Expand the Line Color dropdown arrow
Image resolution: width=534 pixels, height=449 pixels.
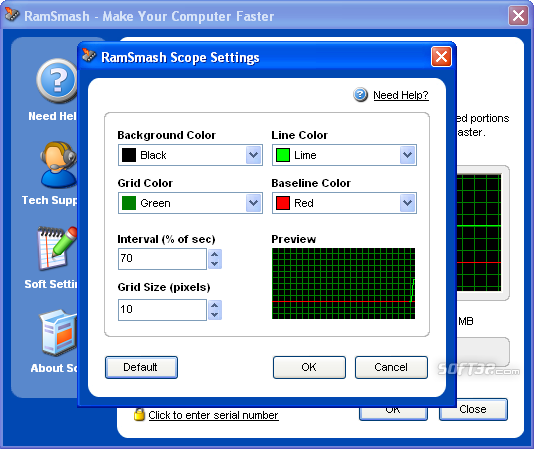(407, 155)
